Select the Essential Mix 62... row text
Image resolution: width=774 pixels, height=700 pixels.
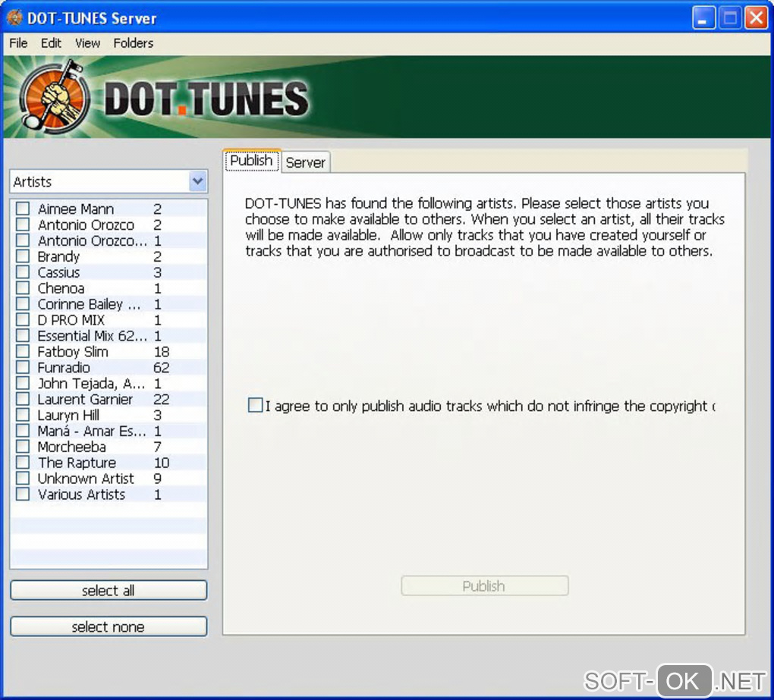point(92,335)
